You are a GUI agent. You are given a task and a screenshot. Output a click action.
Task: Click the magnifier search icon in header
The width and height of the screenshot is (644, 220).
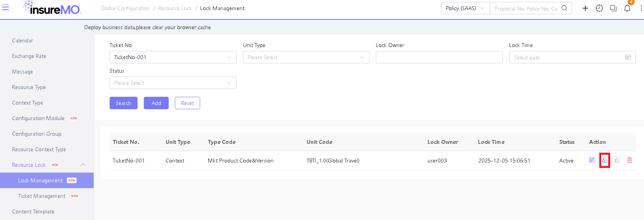pos(564,8)
